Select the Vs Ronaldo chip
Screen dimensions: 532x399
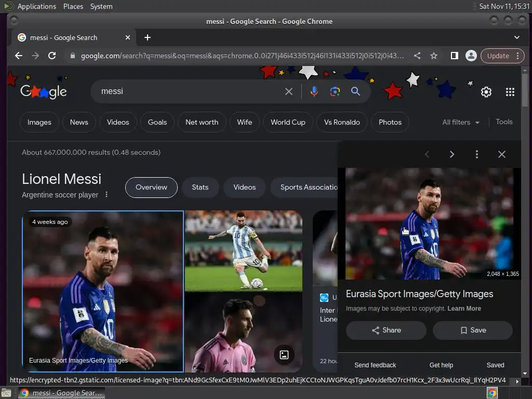coord(342,122)
